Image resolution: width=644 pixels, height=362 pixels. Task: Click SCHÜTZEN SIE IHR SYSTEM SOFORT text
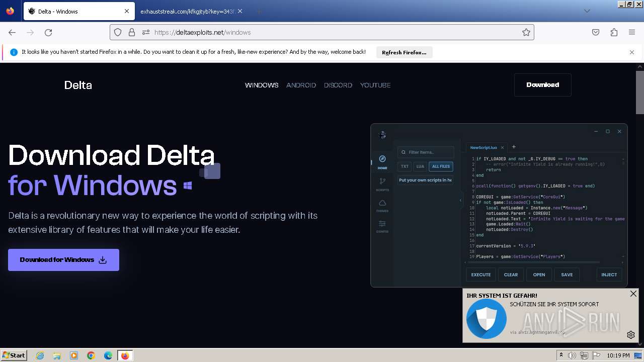[x=554, y=304]
